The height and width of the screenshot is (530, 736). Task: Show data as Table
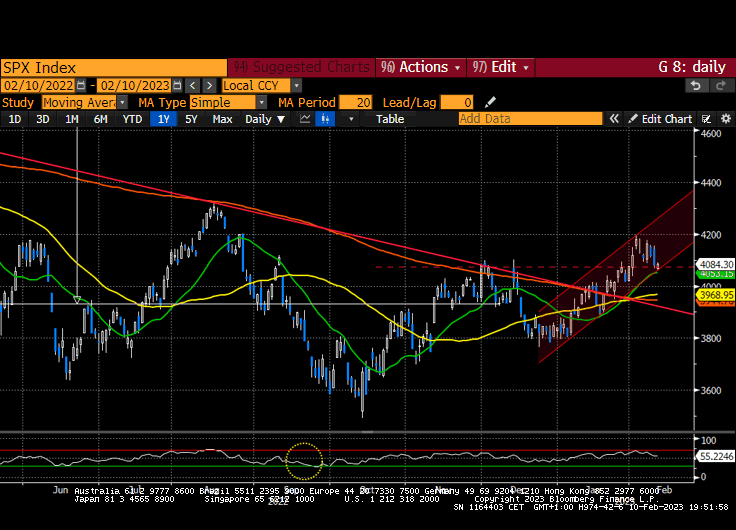[x=390, y=119]
